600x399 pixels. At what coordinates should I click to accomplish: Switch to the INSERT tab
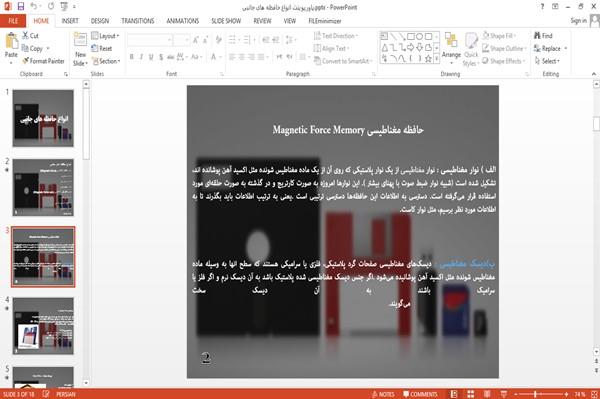[x=70, y=21]
